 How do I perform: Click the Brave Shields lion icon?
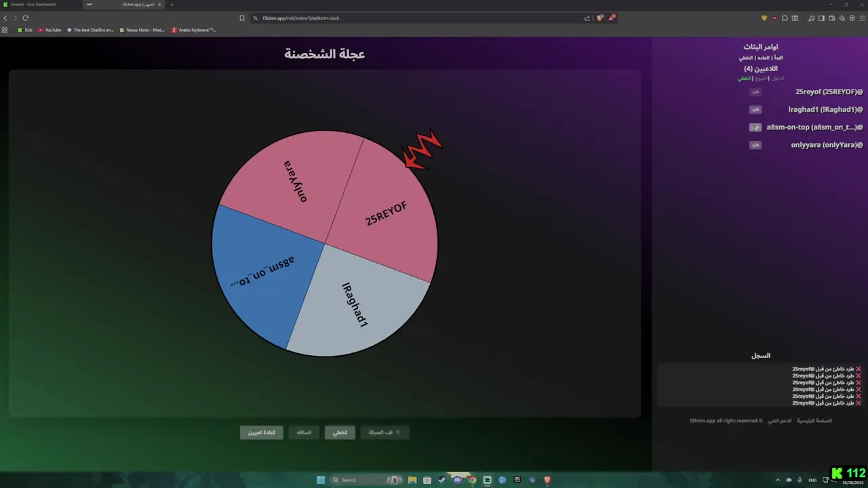[x=599, y=18]
